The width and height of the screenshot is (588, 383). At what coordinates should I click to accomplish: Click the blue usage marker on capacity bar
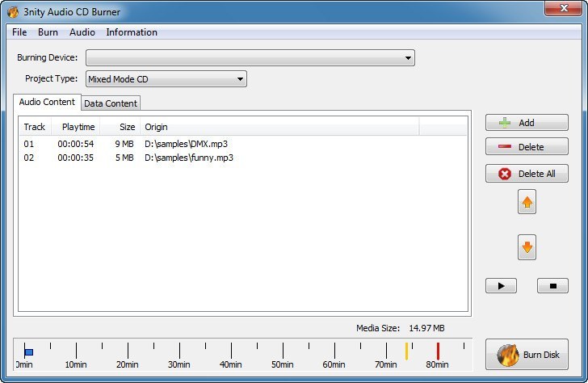tap(29, 352)
